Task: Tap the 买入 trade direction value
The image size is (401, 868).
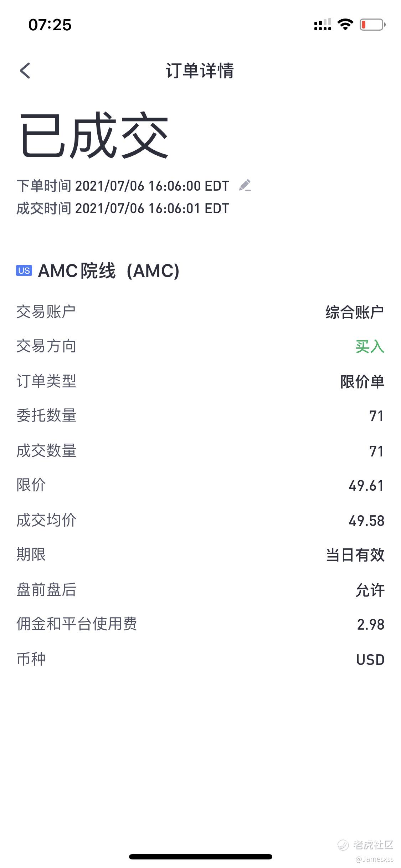Action: tap(370, 347)
